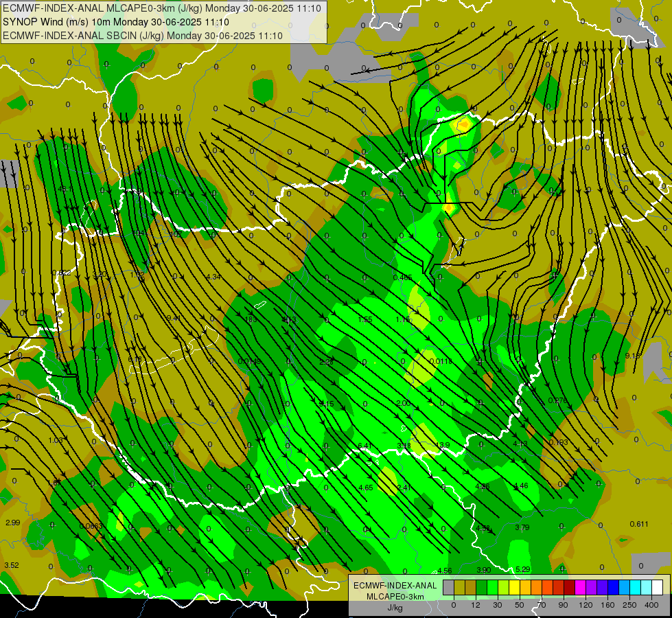This screenshot has width=672, height=618.
Task: Choose the pure yellow legend swatch
Action: pos(514,587)
